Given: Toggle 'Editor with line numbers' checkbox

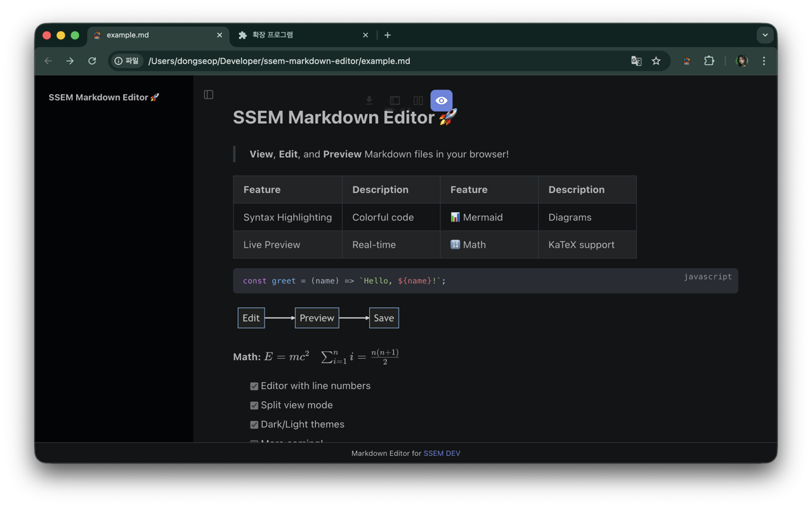Looking at the screenshot, I should pos(254,386).
